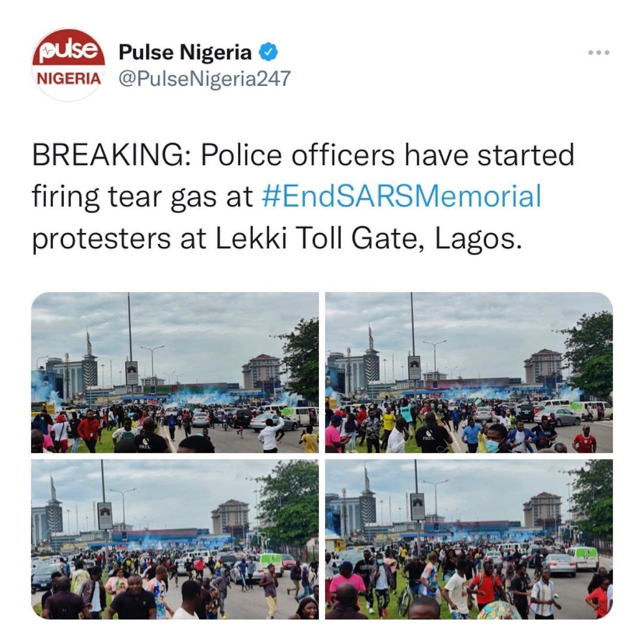View the top-right protest photo
644x644 pixels.
coord(469,373)
